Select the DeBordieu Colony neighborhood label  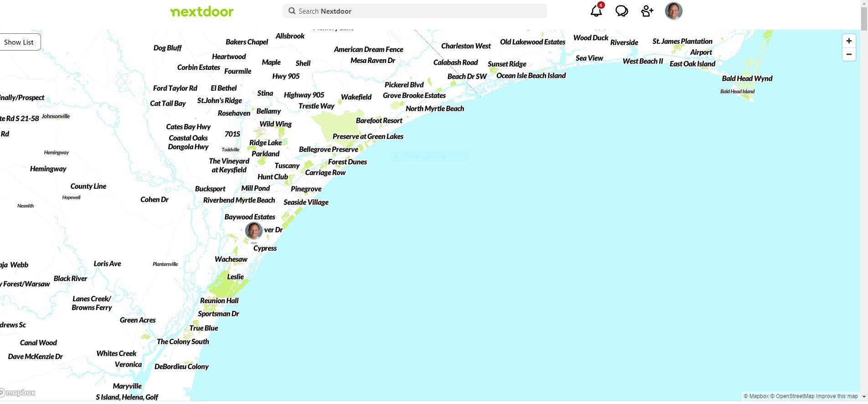click(x=181, y=367)
